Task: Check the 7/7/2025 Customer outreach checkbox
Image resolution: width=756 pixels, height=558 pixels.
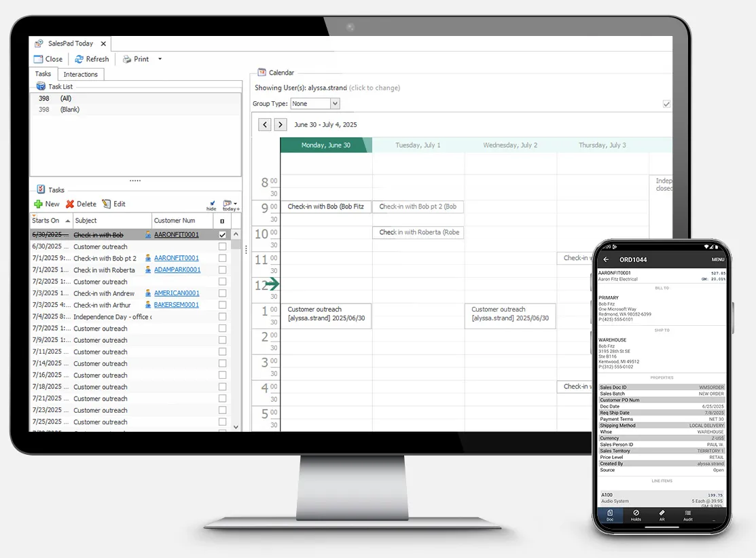Action: pyautogui.click(x=222, y=328)
